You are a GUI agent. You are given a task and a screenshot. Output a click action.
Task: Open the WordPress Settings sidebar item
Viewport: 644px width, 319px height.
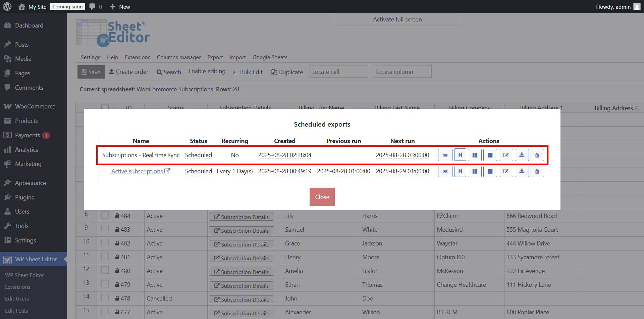click(x=34, y=240)
